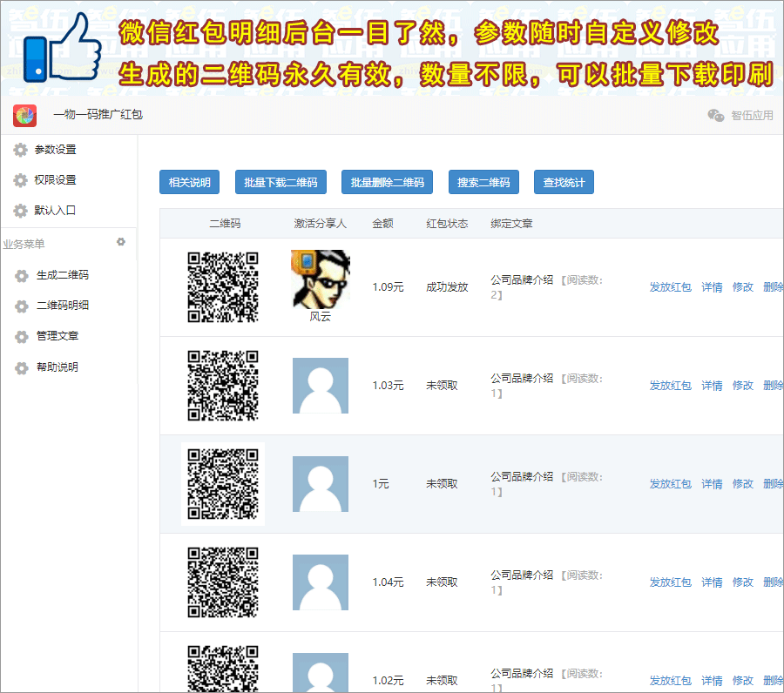The height and width of the screenshot is (693, 784).
Task: Open 管理文章 menu item
Action: pyautogui.click(x=57, y=336)
